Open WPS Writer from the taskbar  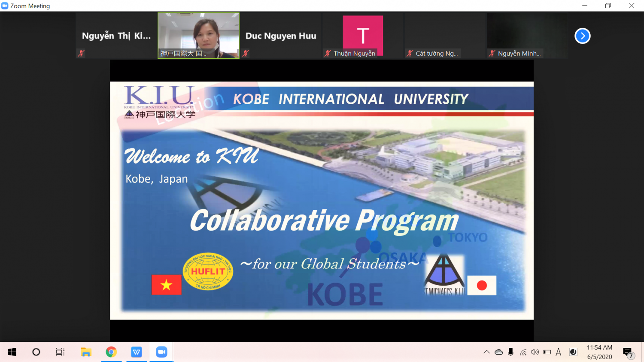[x=137, y=352]
